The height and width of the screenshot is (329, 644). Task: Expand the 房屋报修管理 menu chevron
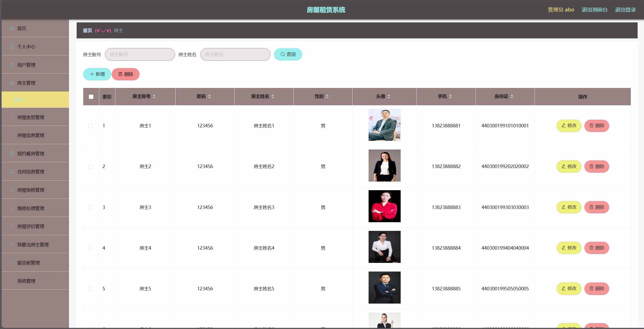pyautogui.click(x=61, y=190)
